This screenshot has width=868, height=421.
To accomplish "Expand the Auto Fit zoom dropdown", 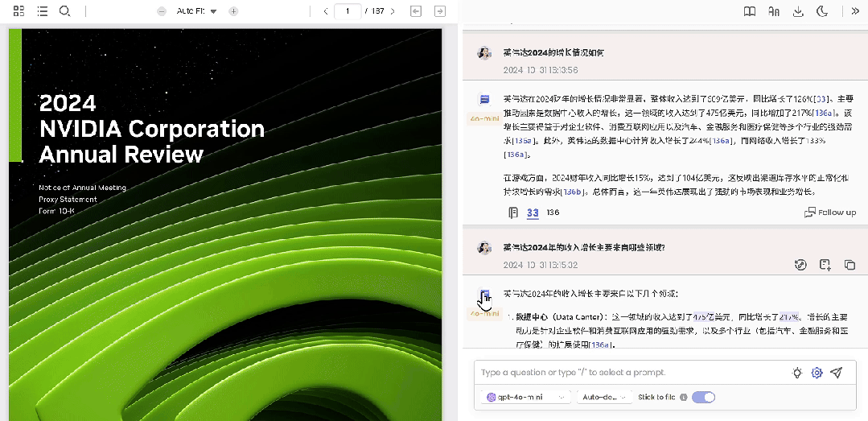I will click(x=196, y=11).
